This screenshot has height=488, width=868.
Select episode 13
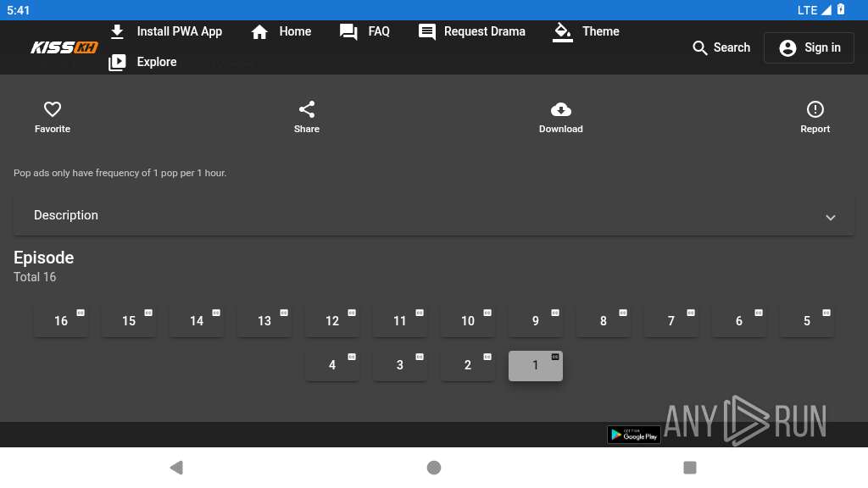click(x=264, y=321)
